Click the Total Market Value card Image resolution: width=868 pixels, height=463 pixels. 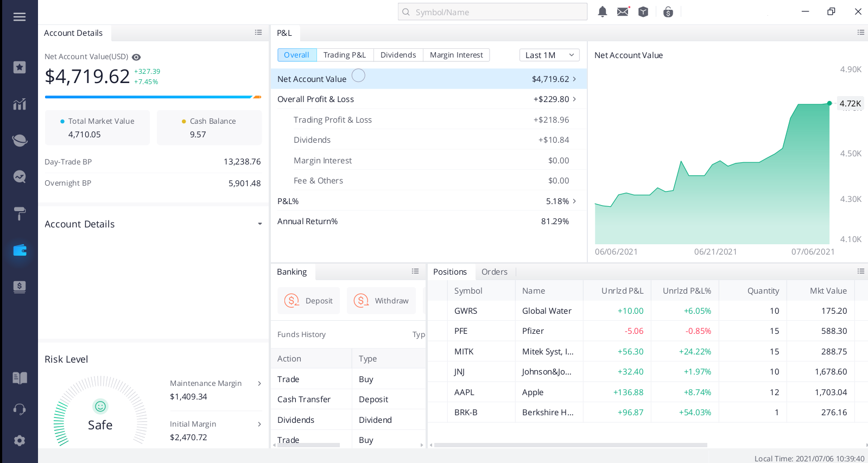pyautogui.click(x=97, y=128)
